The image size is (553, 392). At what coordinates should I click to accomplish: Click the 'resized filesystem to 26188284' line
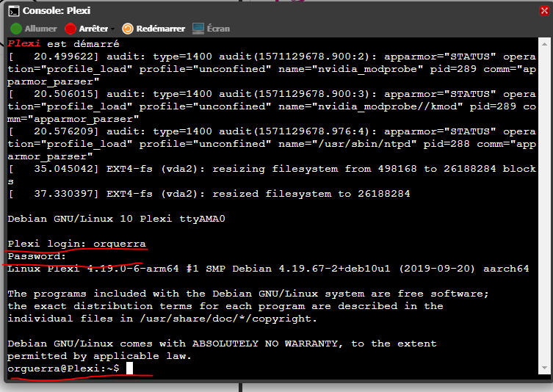tap(209, 194)
